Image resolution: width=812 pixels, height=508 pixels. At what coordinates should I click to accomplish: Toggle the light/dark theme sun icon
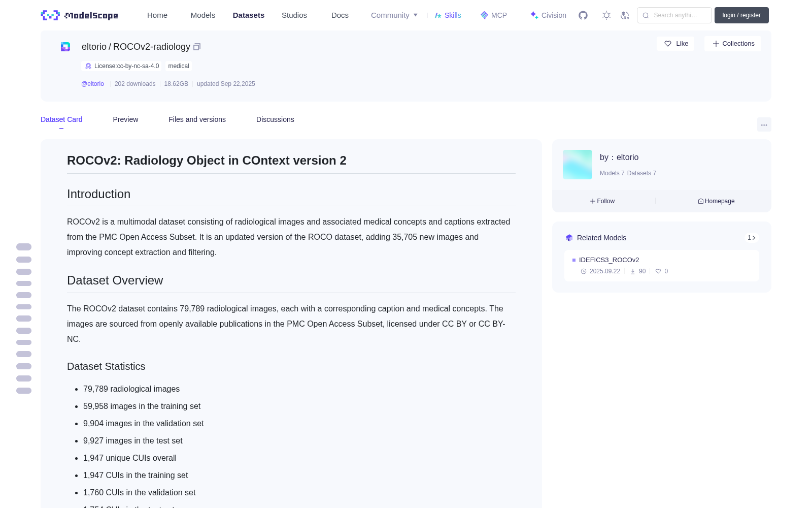click(606, 15)
